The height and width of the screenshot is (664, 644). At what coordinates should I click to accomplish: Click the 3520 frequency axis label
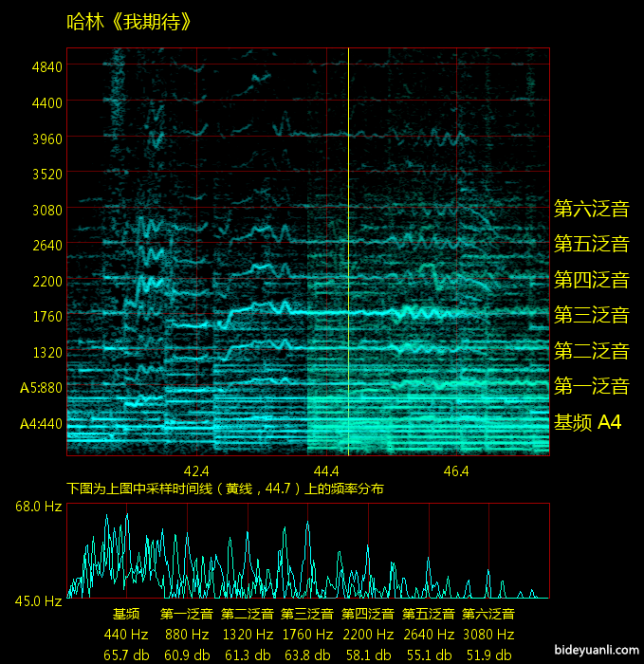coord(46,174)
